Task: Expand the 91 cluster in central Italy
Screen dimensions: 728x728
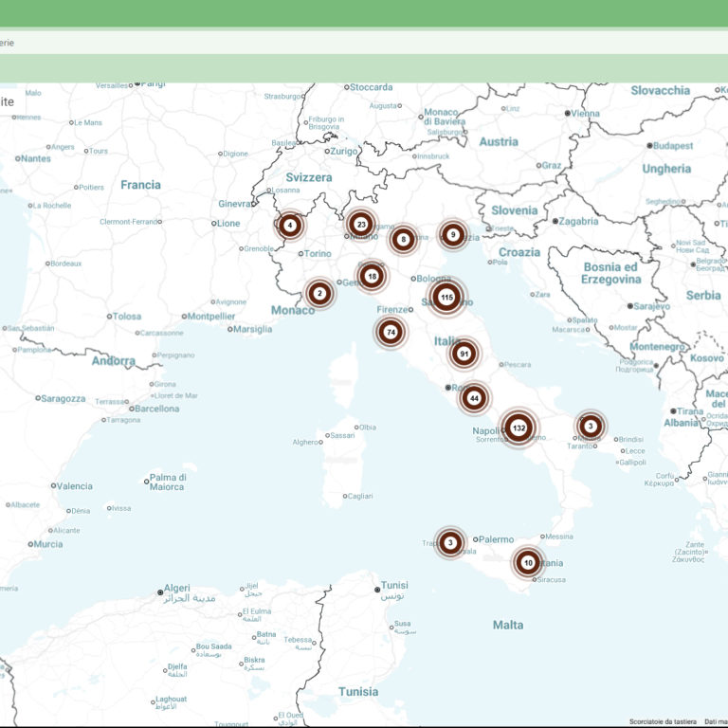Action: 464,354
